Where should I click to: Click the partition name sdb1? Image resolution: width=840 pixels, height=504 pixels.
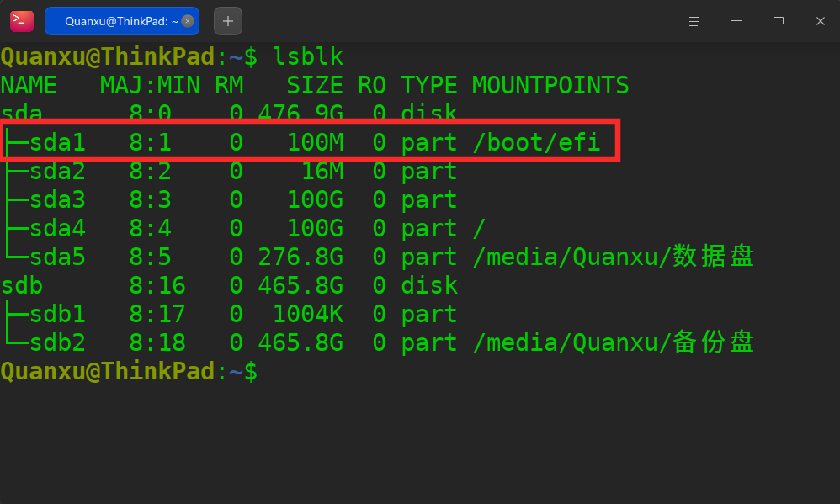(x=57, y=315)
